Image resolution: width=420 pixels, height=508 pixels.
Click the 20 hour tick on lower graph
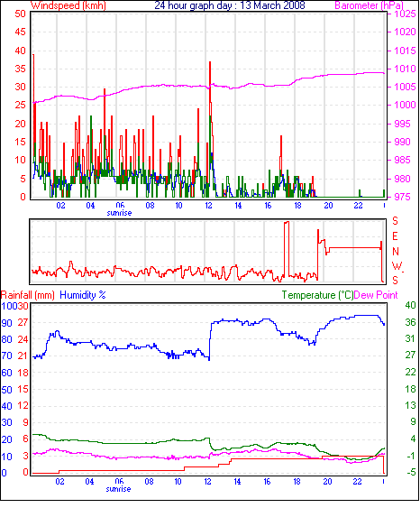327,482
